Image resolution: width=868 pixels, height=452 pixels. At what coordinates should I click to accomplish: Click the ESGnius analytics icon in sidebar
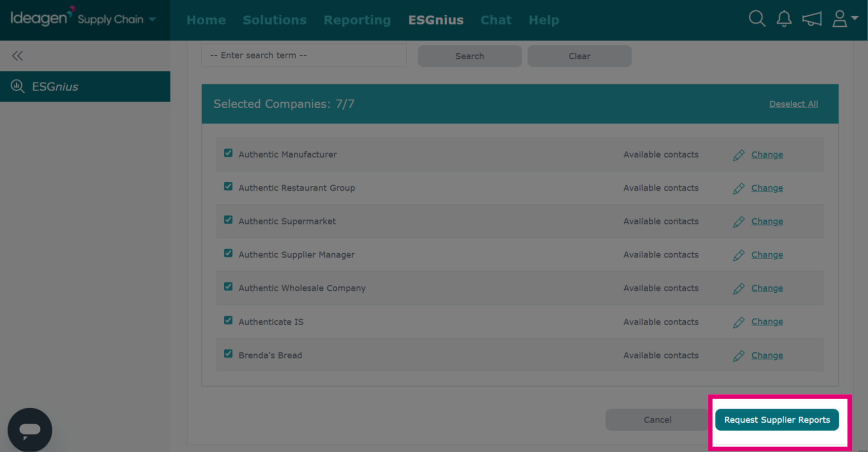pos(18,86)
